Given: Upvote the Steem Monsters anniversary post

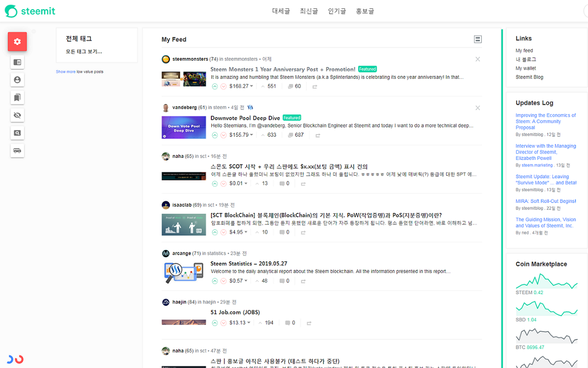Looking at the screenshot, I should click(x=215, y=86).
